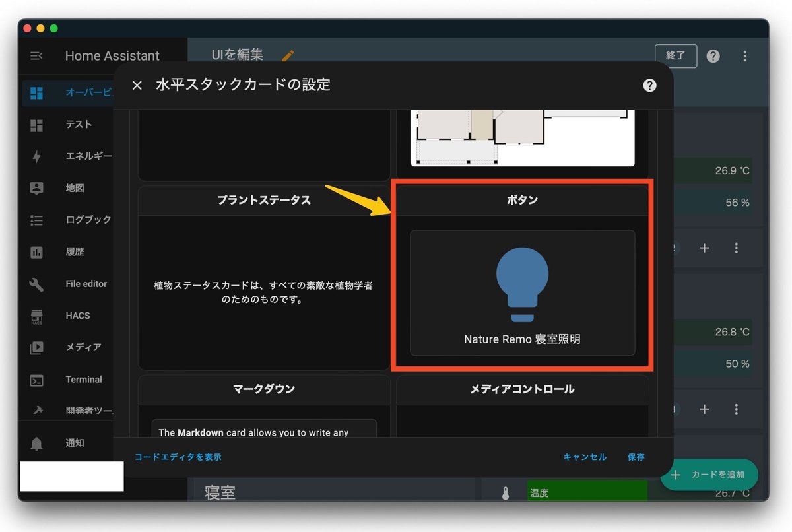Viewport: 792px width, 532px height.
Task: Click the blue light bulb icon in the button card
Action: tap(523, 284)
